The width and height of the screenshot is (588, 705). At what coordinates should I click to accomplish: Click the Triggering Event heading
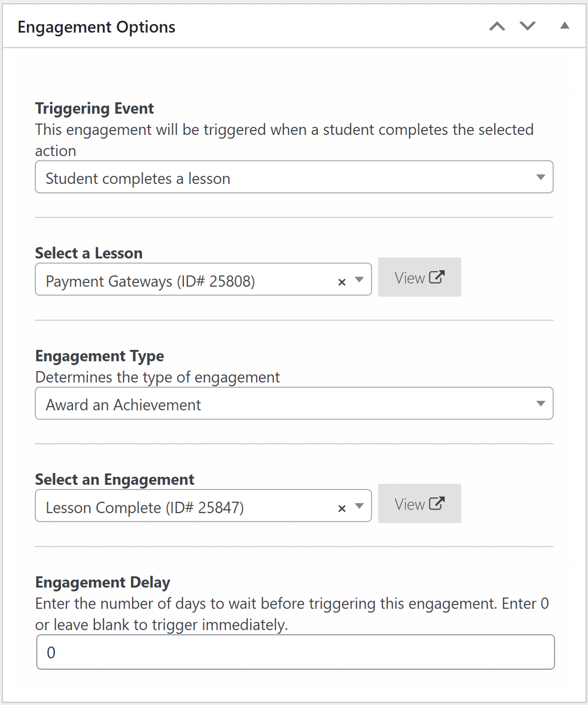coord(94,109)
